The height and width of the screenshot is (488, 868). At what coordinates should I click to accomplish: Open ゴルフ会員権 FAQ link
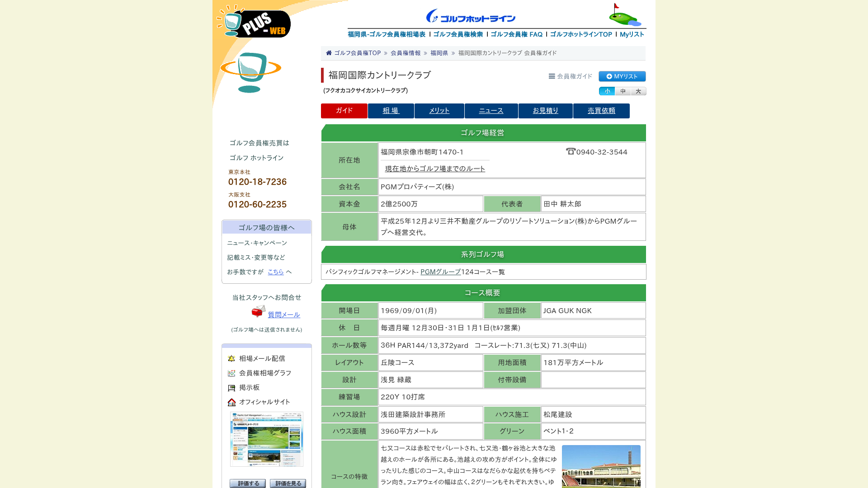(x=516, y=34)
